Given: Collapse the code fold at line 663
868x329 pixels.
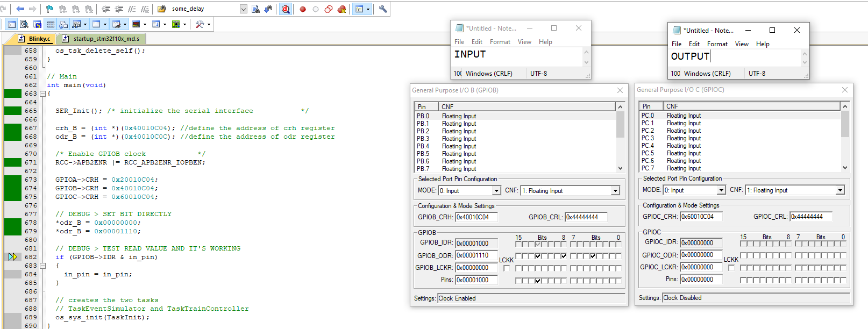Looking at the screenshot, I should [x=42, y=94].
